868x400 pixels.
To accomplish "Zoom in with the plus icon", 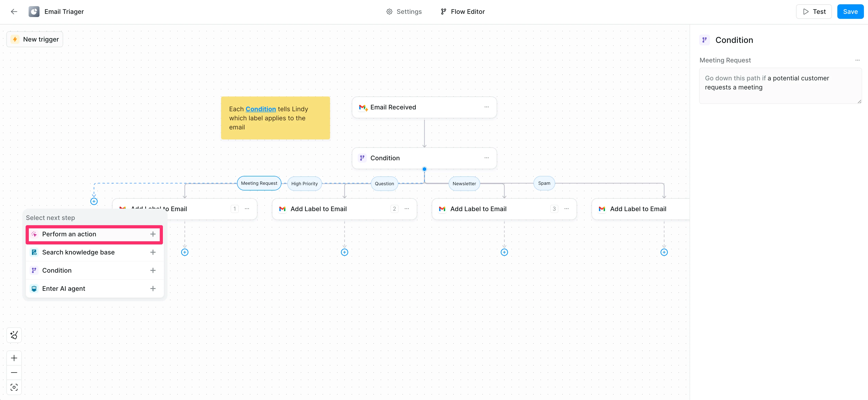I will [x=14, y=358].
